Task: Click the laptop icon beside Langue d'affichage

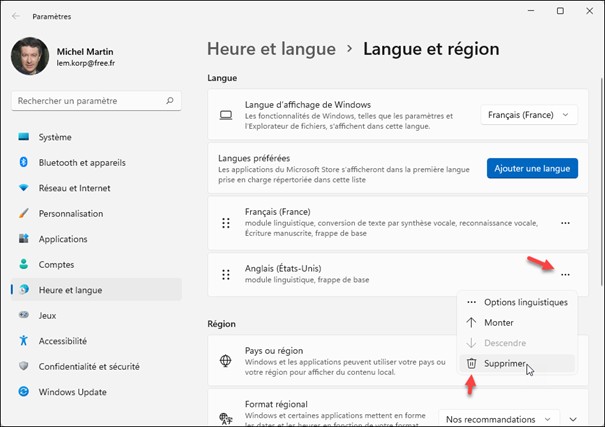Action: 226,115
